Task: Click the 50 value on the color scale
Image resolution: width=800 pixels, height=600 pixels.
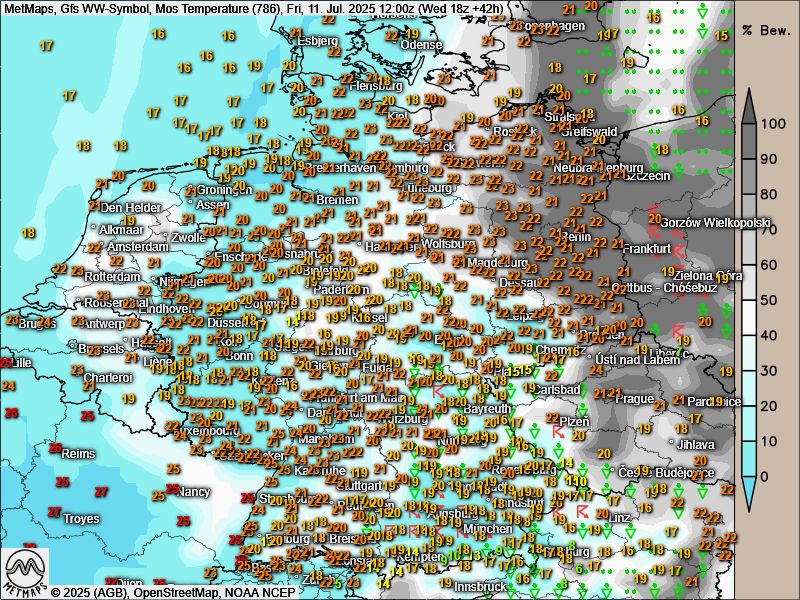Action: click(770, 300)
